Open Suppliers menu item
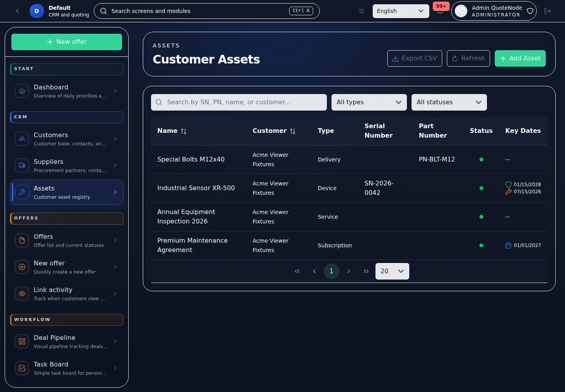The width and height of the screenshot is (565, 392). 67,165
